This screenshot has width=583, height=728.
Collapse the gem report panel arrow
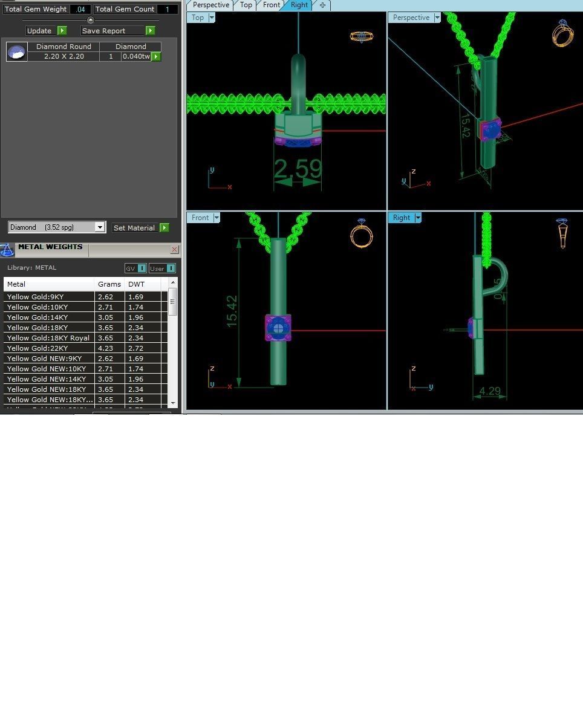91,20
